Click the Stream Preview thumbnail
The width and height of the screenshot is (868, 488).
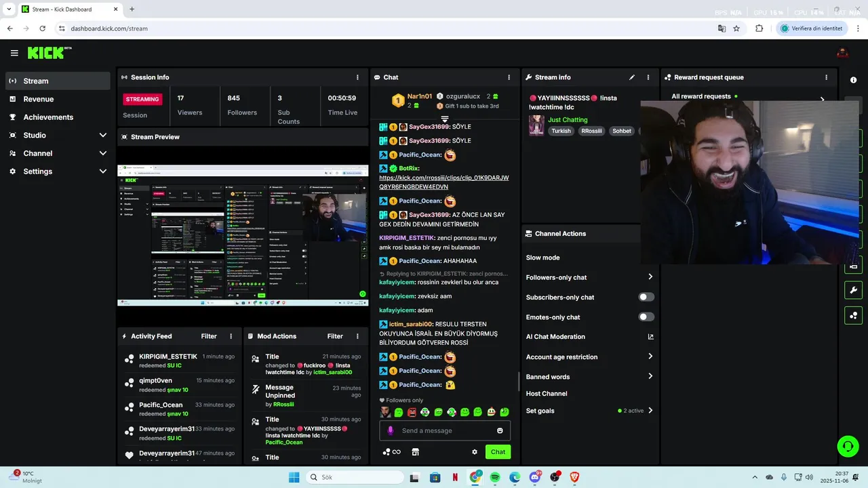point(243,235)
